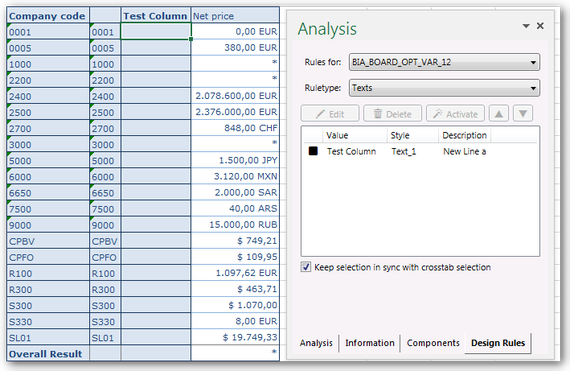Image resolution: width=570 pixels, height=371 pixels.
Task: Switch to the Design Rules tab
Action: coord(498,343)
